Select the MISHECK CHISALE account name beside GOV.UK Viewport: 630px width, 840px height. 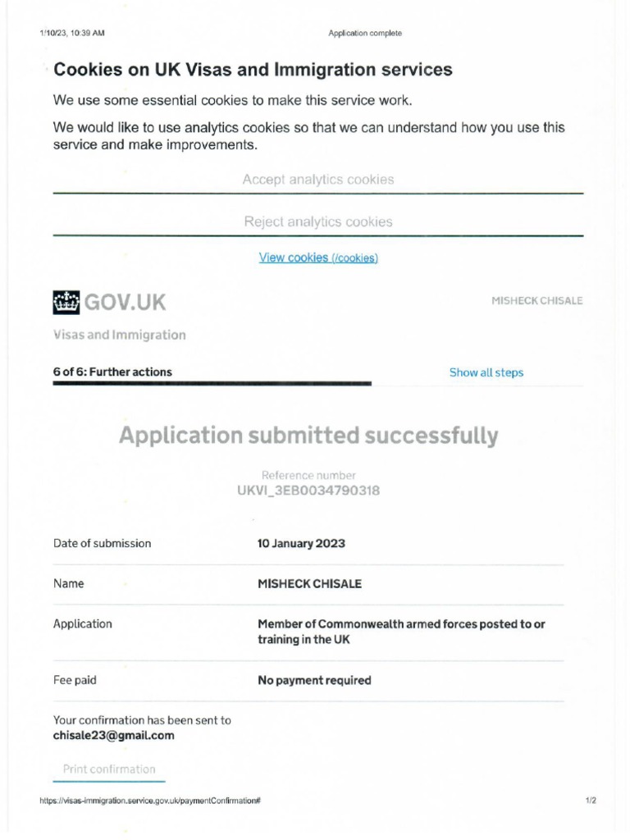[536, 301]
